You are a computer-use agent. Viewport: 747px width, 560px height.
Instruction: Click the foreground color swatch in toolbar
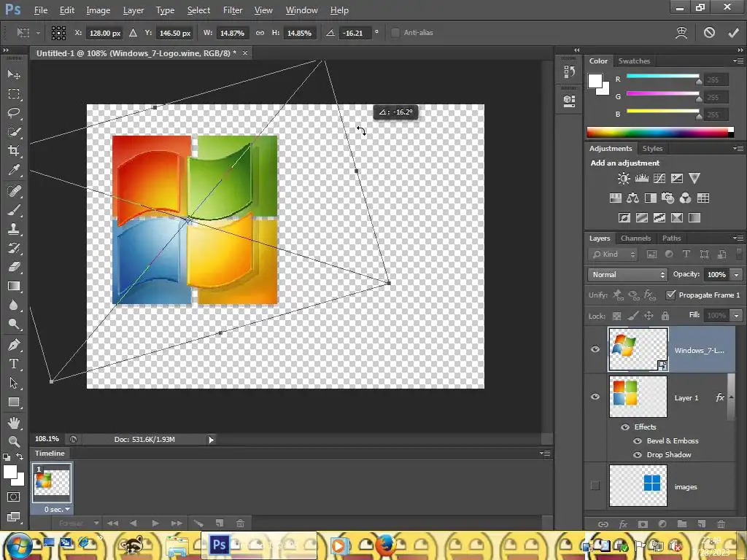click(x=10, y=472)
